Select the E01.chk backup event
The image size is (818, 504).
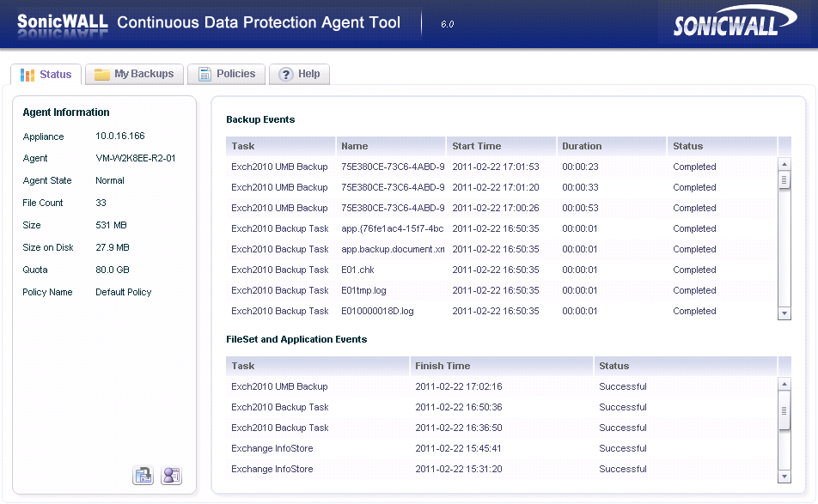[x=501, y=270]
